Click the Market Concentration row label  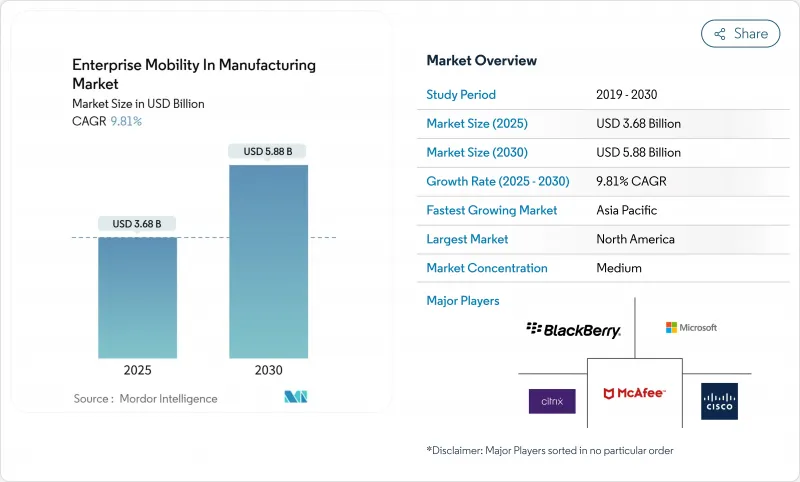pos(487,268)
